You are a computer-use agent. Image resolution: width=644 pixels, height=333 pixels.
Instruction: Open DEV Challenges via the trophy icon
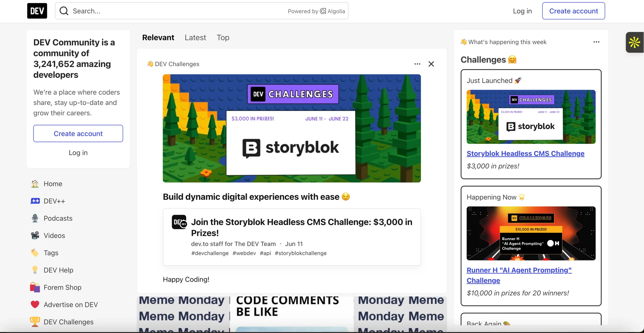coord(35,322)
